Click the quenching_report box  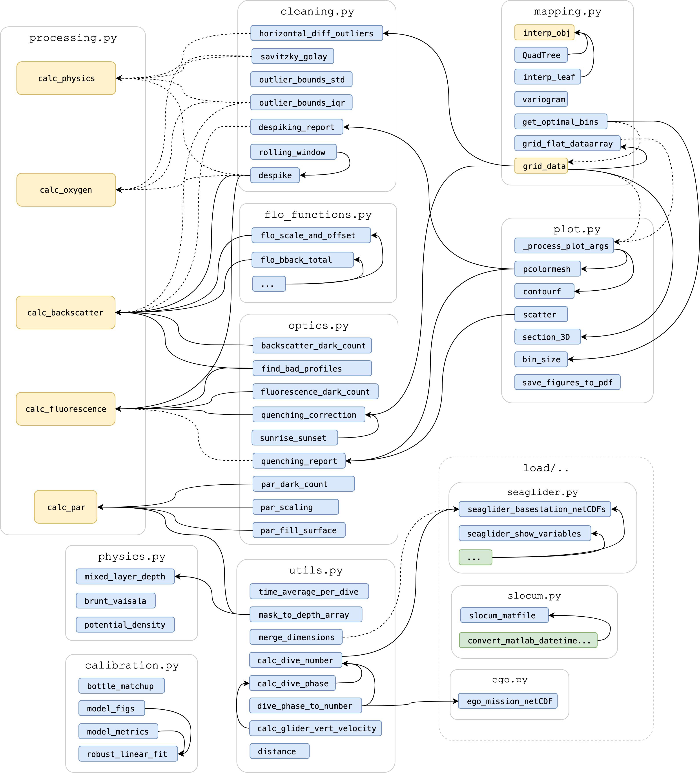[299, 460]
